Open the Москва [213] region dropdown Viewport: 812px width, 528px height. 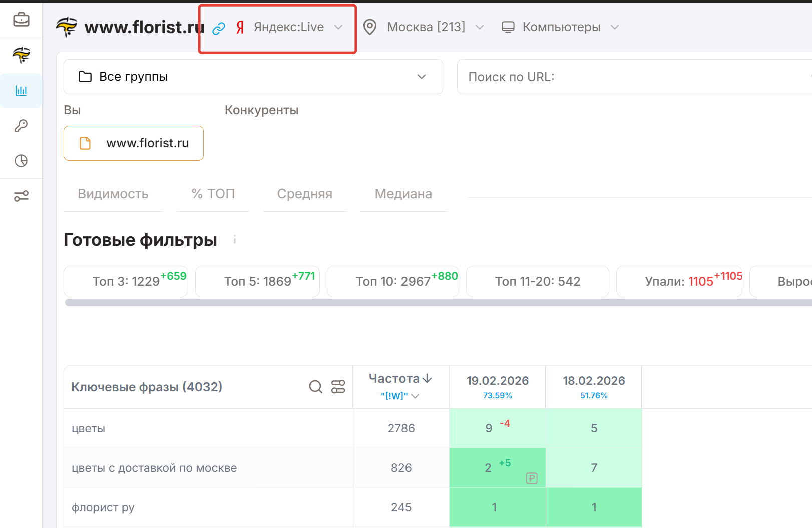(x=426, y=27)
